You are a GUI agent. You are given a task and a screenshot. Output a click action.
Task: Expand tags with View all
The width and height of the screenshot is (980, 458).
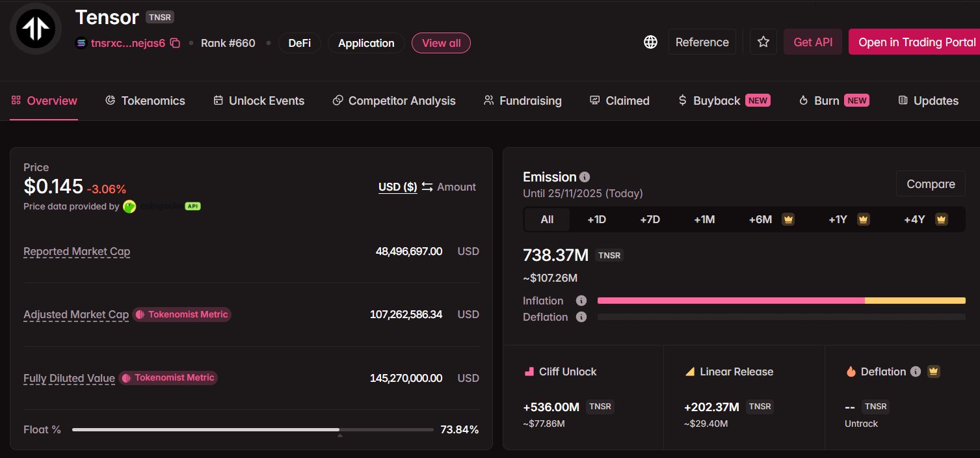tap(441, 43)
